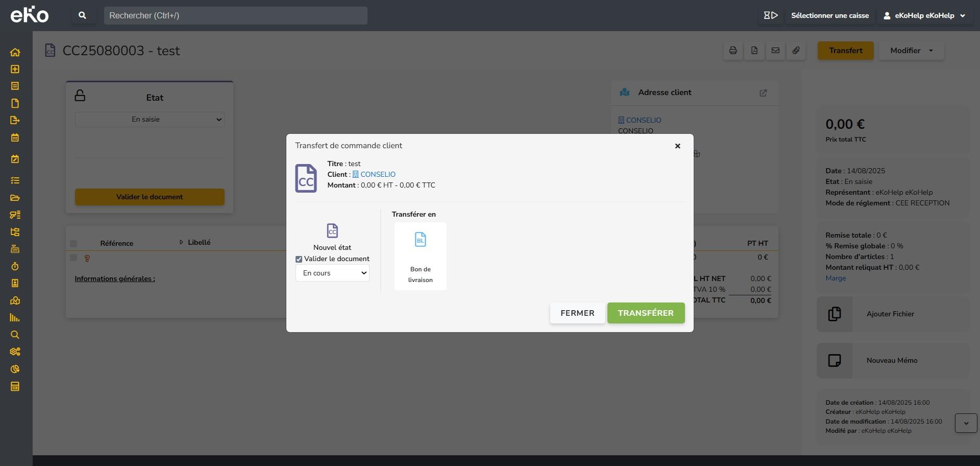Click the paperclip attachment icon

tap(796, 51)
